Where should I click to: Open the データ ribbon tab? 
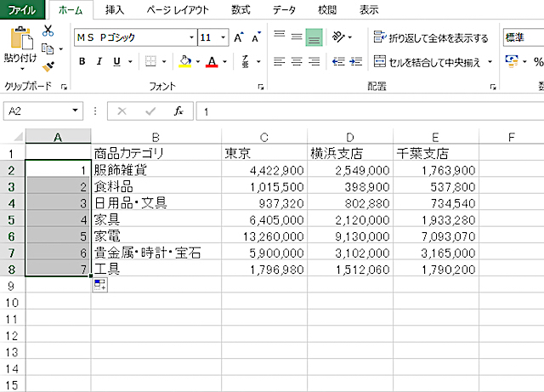point(284,10)
